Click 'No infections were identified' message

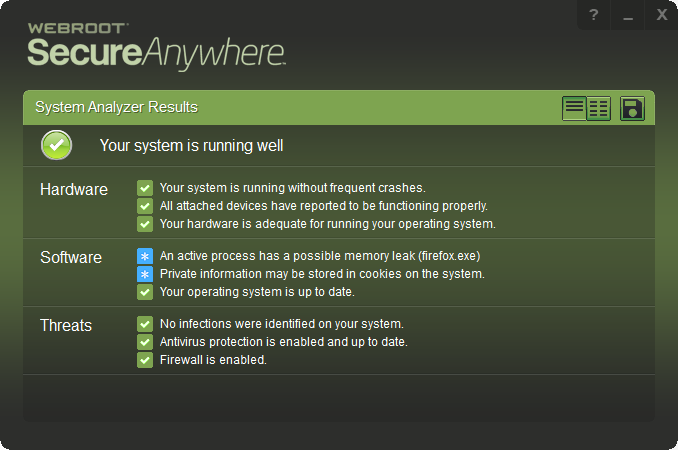click(281, 324)
